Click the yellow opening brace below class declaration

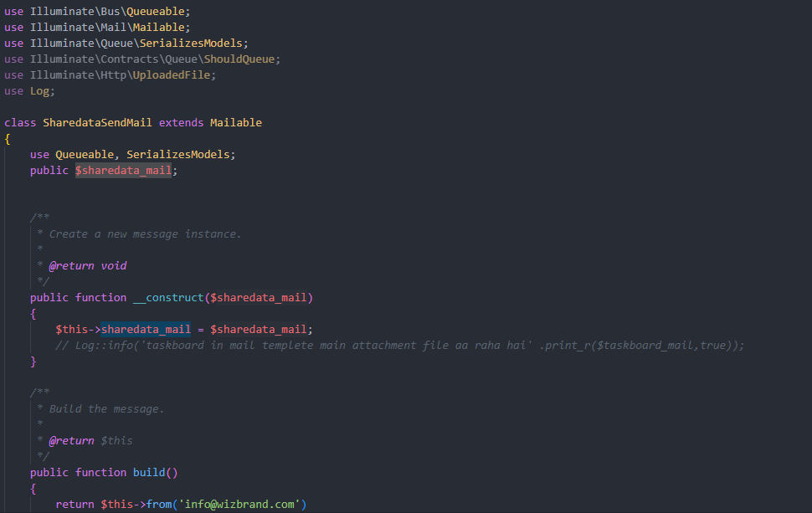[x=8, y=139]
